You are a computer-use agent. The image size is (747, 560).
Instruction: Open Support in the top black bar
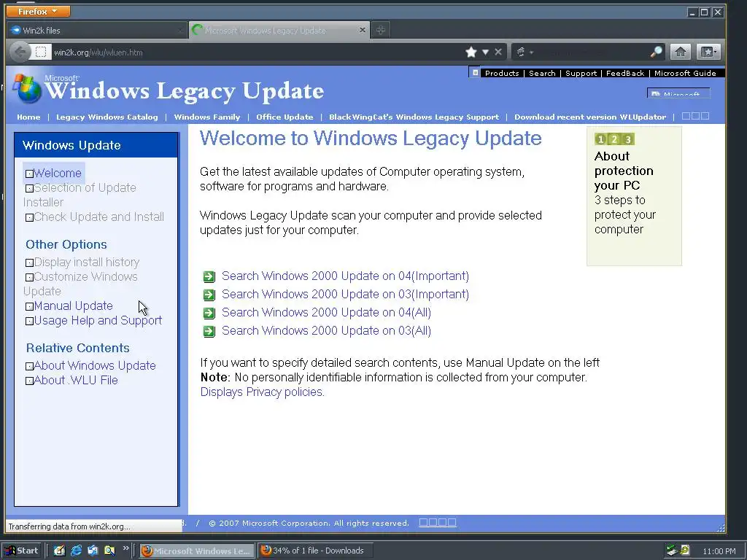tap(581, 74)
